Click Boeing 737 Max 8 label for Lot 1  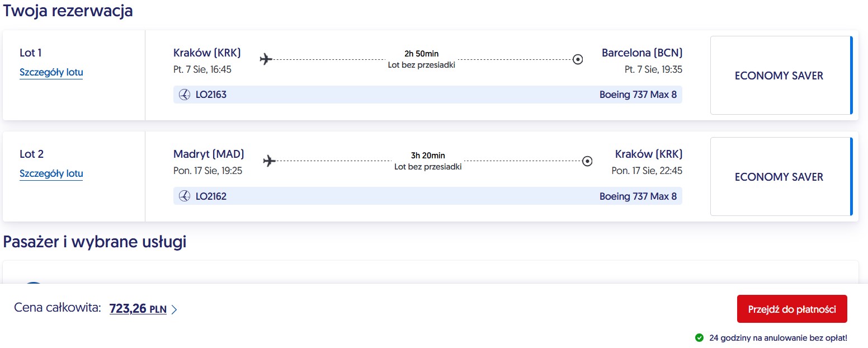(638, 95)
